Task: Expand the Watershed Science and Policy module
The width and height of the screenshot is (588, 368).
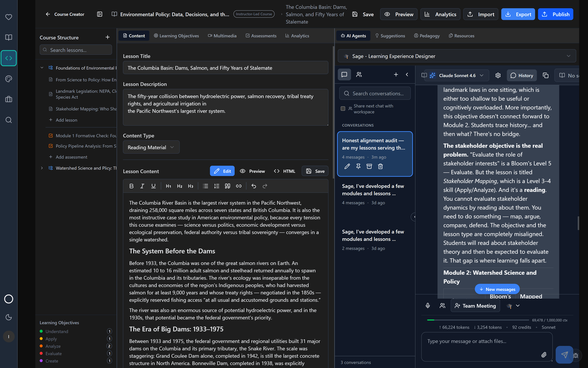Action: [x=42, y=168]
